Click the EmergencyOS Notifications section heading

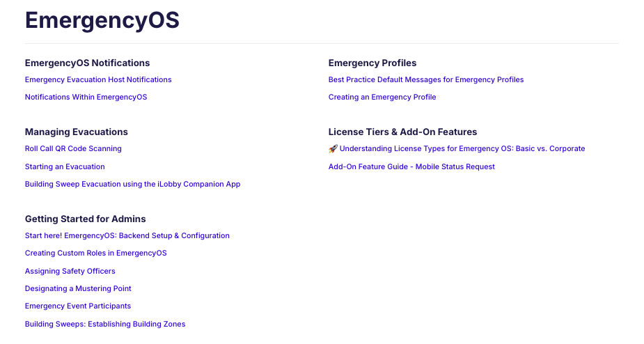click(87, 63)
